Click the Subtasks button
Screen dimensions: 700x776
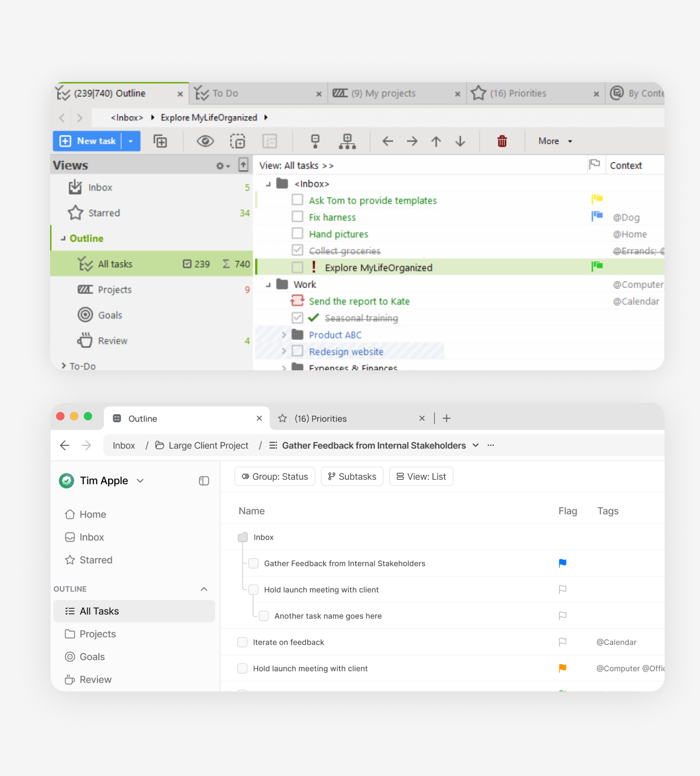[352, 476]
